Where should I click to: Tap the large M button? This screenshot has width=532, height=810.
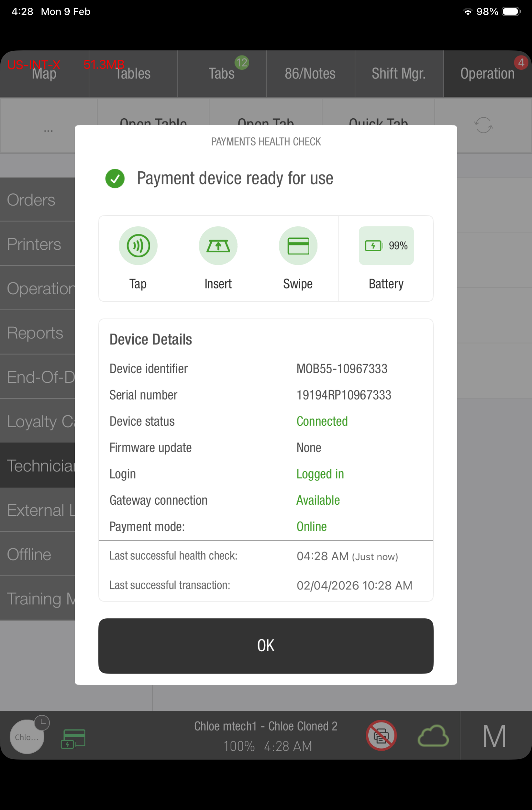[494, 736]
